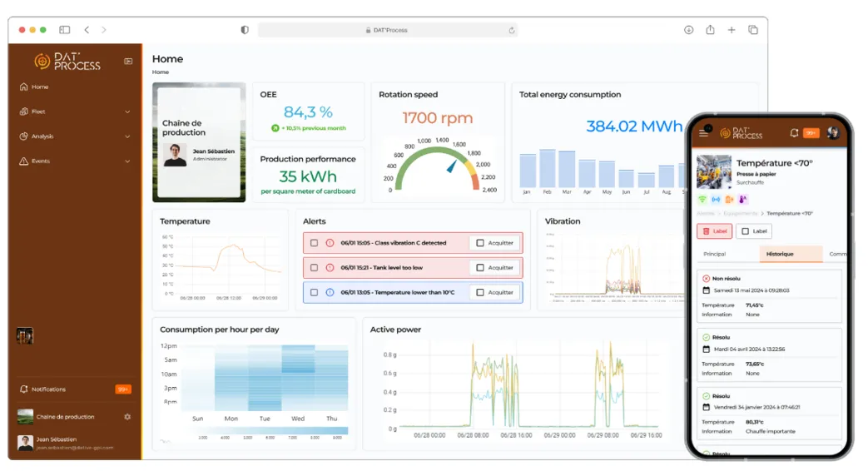Click the February bar in energy chart
This screenshot has height=471, width=868.
tap(547, 169)
